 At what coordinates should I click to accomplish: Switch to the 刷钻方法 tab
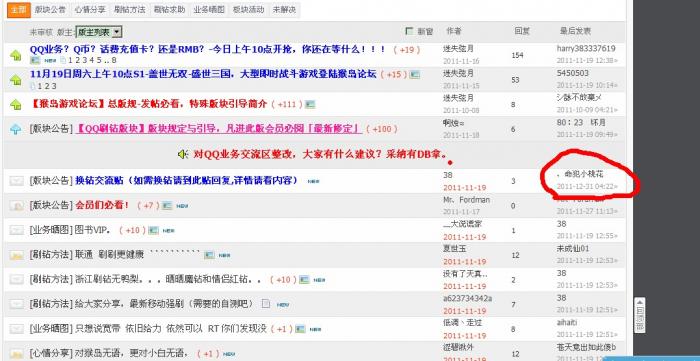(129, 9)
